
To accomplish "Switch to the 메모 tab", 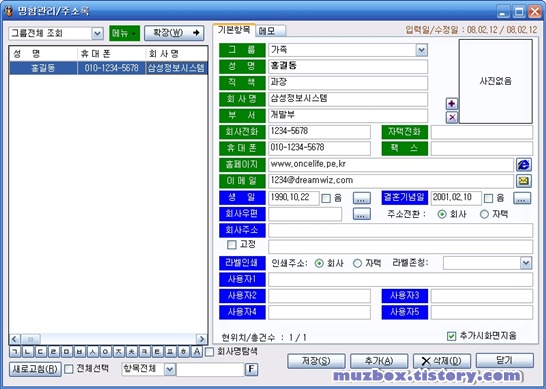I will click(x=271, y=31).
